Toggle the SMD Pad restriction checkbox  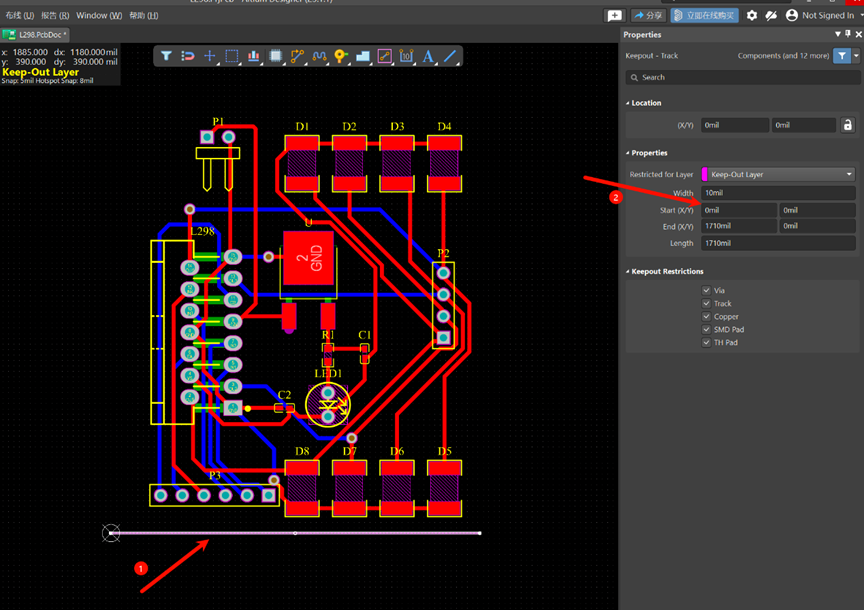(x=706, y=330)
